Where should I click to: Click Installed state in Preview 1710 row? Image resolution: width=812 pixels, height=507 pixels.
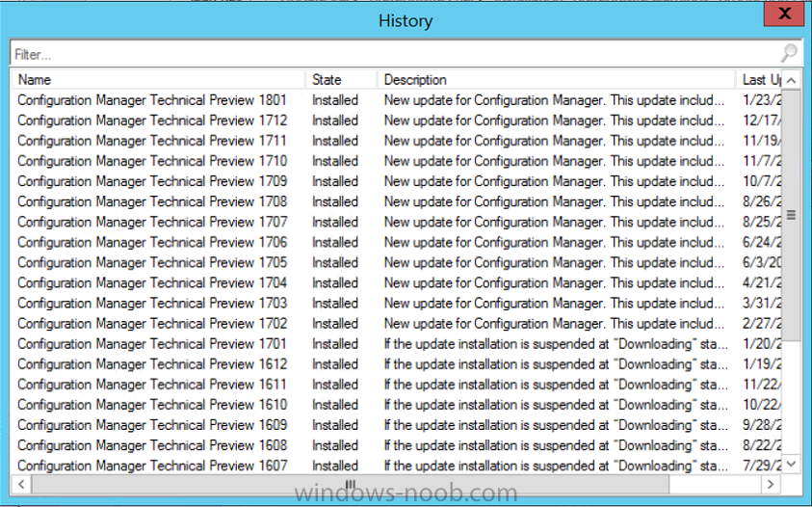point(335,161)
